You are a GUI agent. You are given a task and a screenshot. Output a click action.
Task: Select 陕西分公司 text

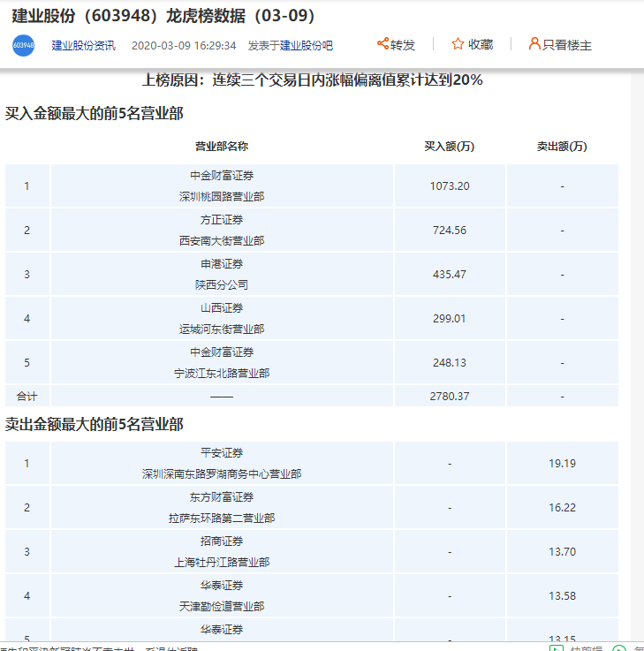[x=222, y=284]
